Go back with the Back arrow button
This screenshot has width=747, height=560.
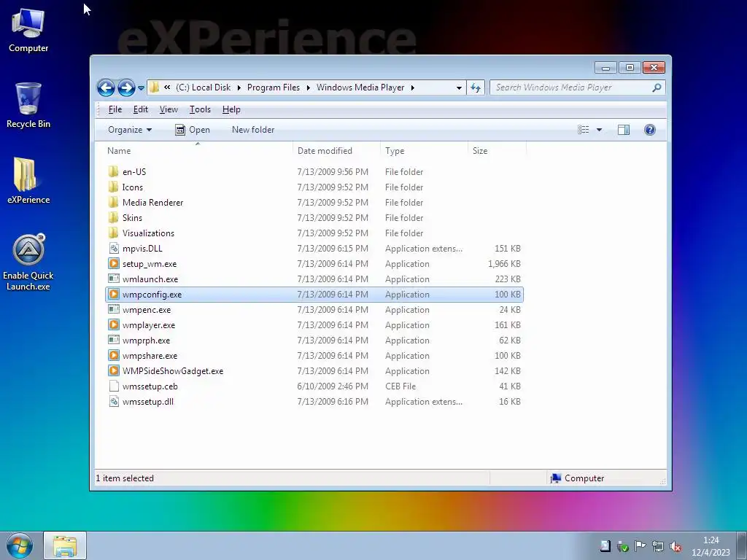(106, 87)
